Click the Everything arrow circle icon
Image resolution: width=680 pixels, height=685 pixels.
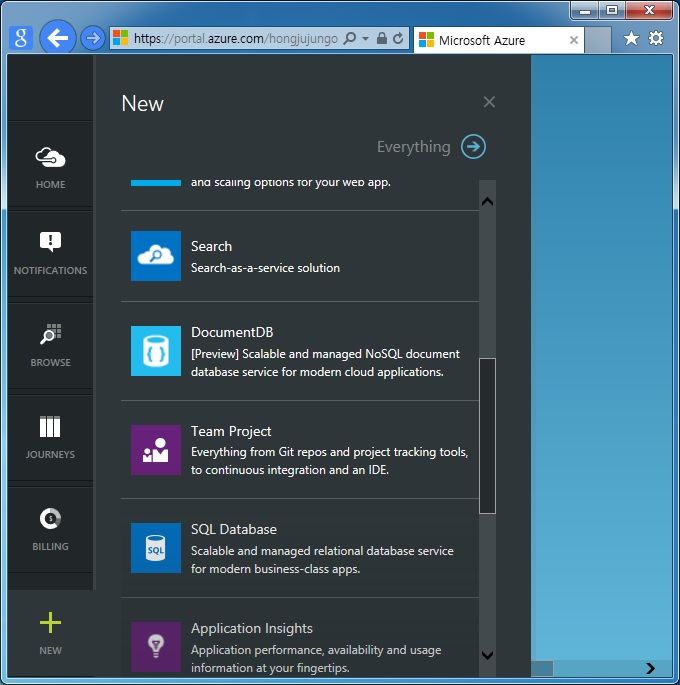pyautogui.click(x=473, y=146)
